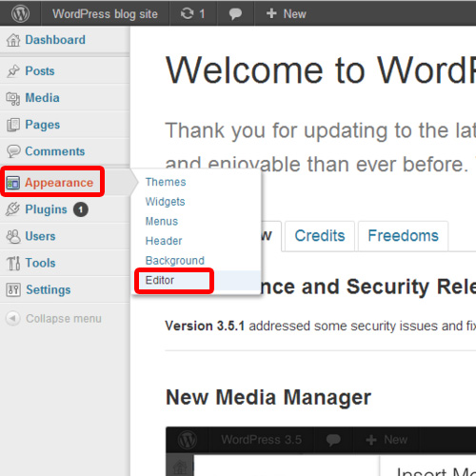Click the Media sidebar icon

coord(13,98)
